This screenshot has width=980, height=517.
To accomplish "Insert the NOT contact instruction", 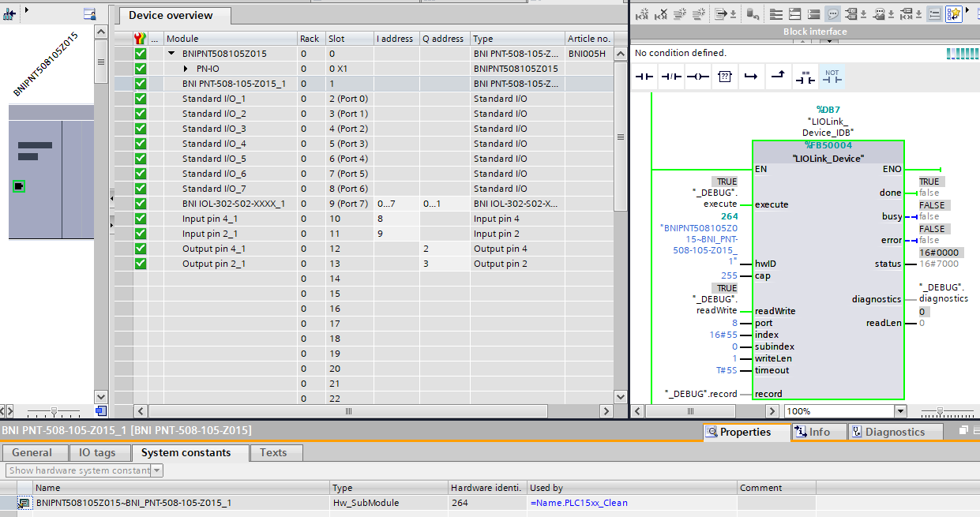I will click(x=832, y=77).
